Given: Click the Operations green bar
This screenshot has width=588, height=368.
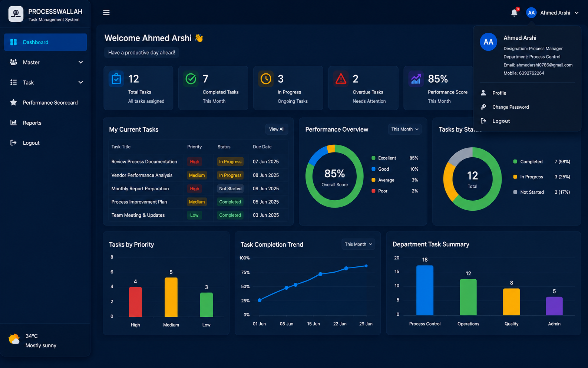Looking at the screenshot, I should click(x=468, y=297).
